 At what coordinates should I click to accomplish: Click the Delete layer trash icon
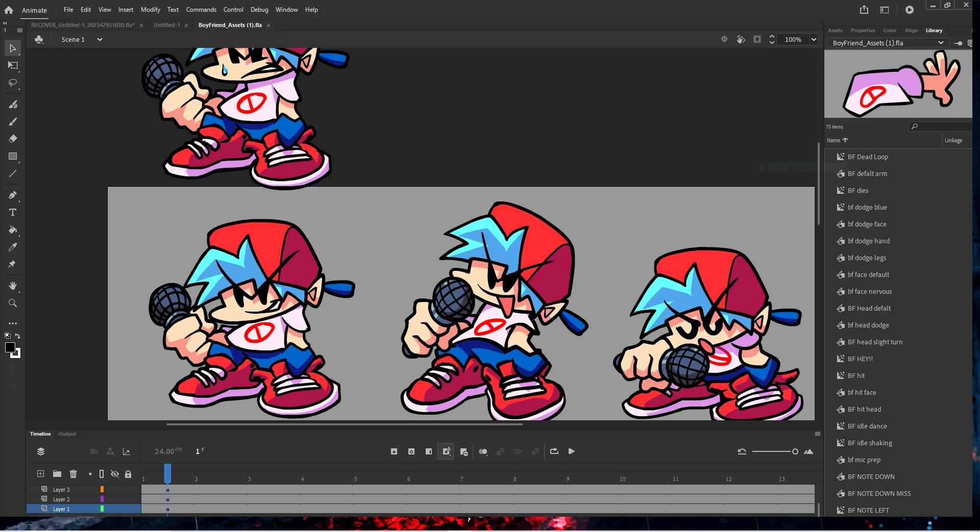click(73, 474)
